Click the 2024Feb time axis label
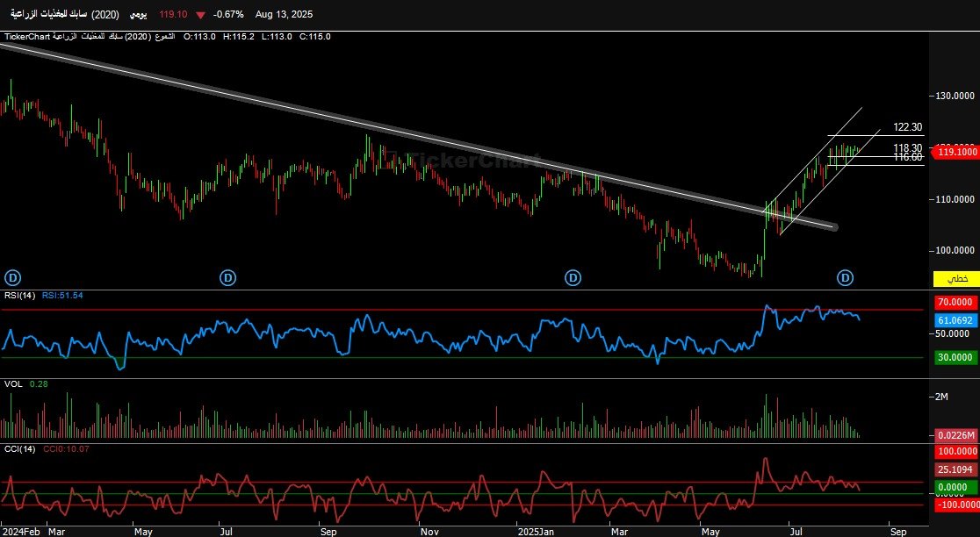Image resolution: width=980 pixels, height=537 pixels. [x=20, y=532]
